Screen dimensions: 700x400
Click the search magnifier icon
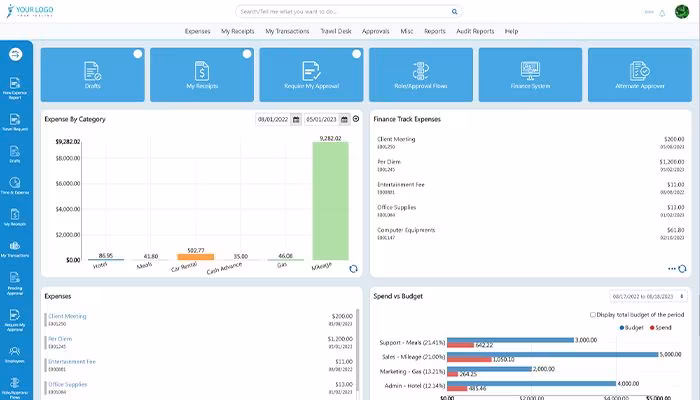pyautogui.click(x=454, y=12)
